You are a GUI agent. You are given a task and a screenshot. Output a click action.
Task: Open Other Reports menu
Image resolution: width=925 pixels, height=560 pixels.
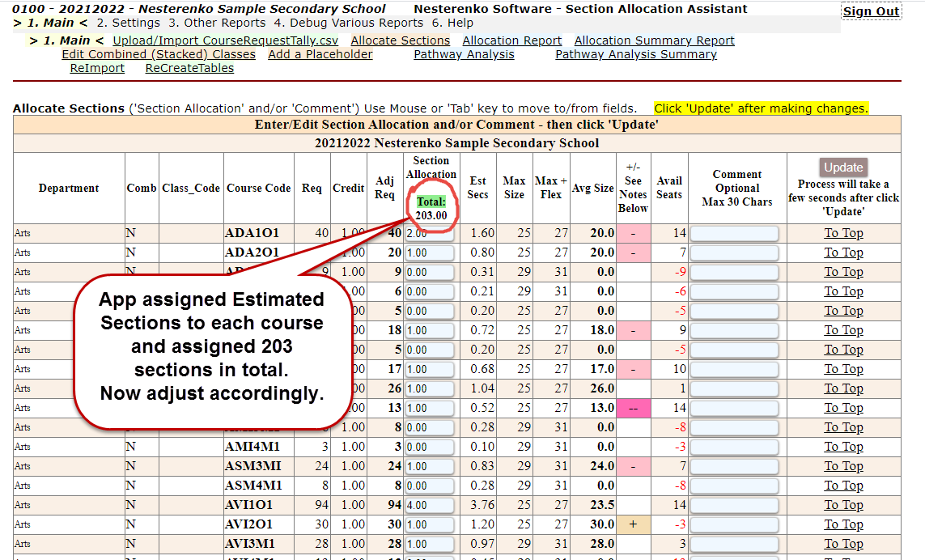coord(217,23)
